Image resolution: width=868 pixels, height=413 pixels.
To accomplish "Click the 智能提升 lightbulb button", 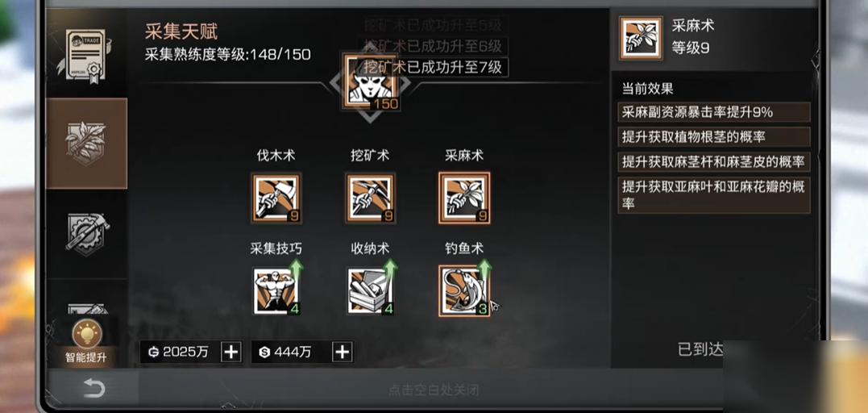I will (85, 343).
